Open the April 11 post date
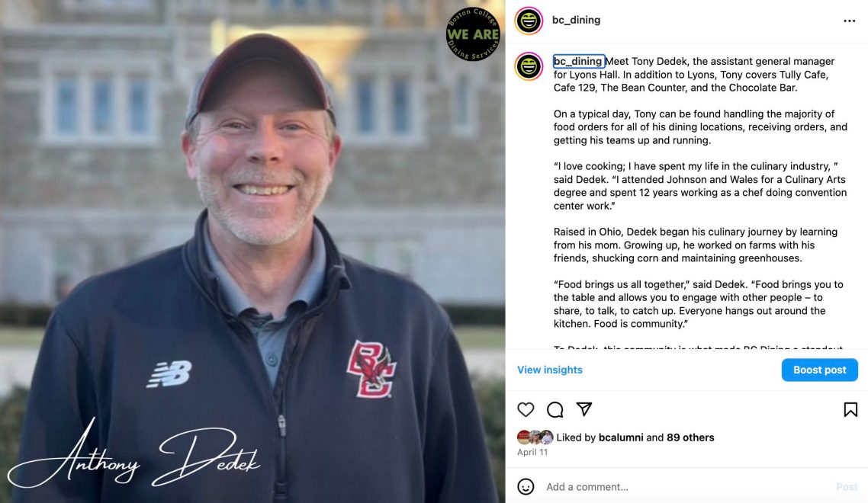This screenshot has height=503, width=868. pos(532,452)
